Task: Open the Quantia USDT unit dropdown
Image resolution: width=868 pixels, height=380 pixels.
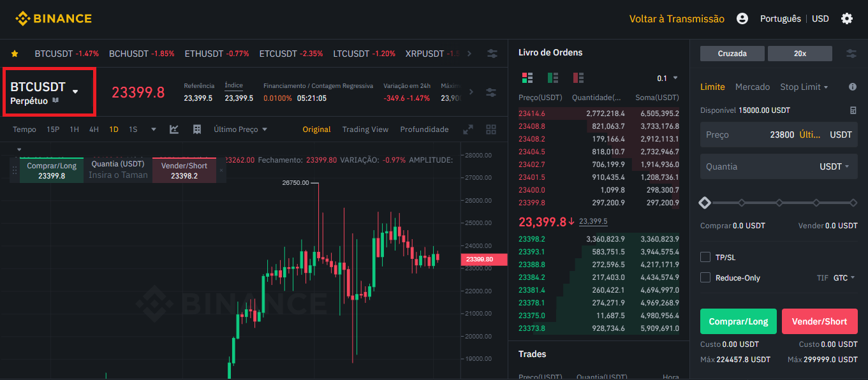Action: tap(835, 166)
